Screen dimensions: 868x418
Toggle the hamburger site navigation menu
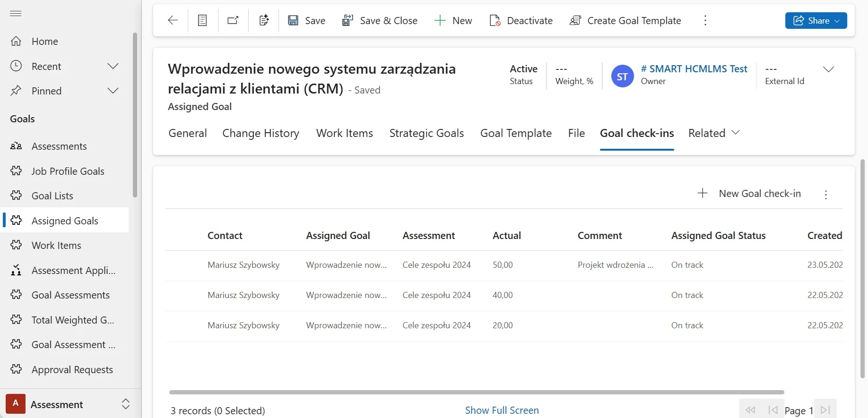point(16,13)
